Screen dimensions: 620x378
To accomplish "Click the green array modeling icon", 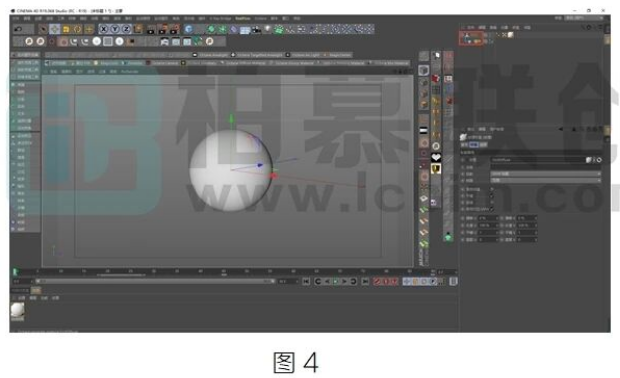I will point(223,29).
